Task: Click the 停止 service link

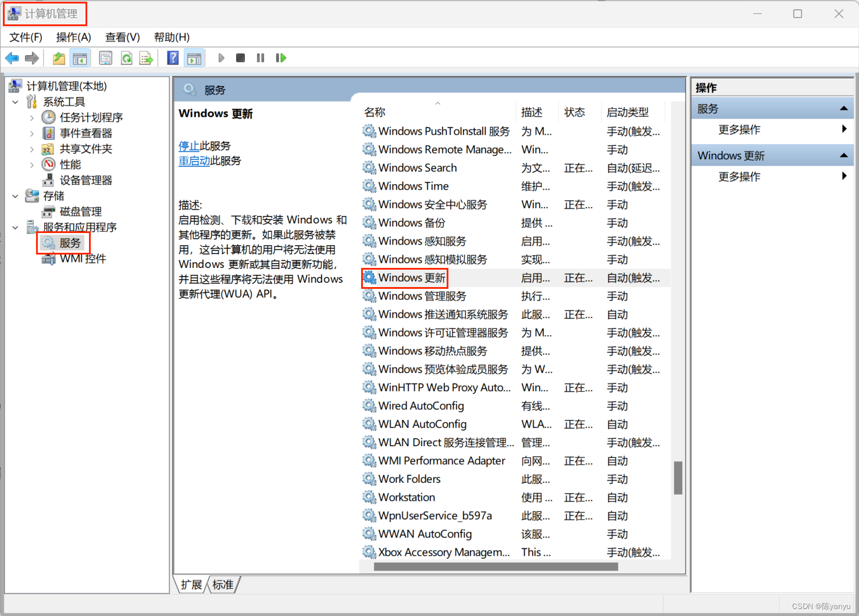Action: pos(189,146)
